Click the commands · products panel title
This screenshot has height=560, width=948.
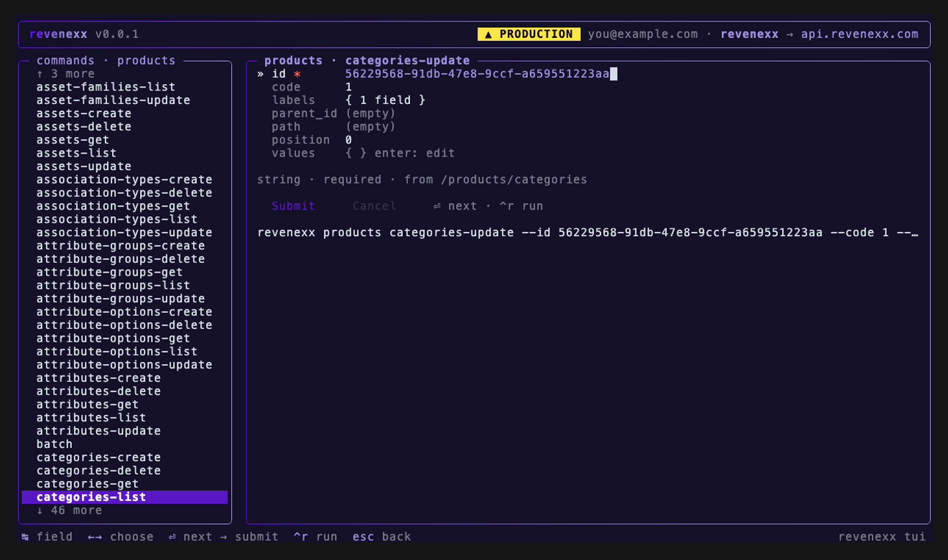click(x=106, y=61)
